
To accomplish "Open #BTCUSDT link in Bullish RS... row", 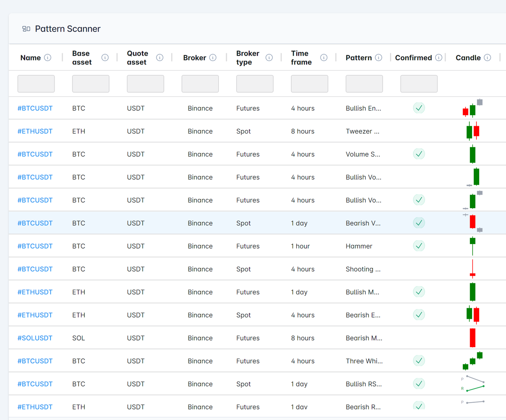I will [35, 384].
